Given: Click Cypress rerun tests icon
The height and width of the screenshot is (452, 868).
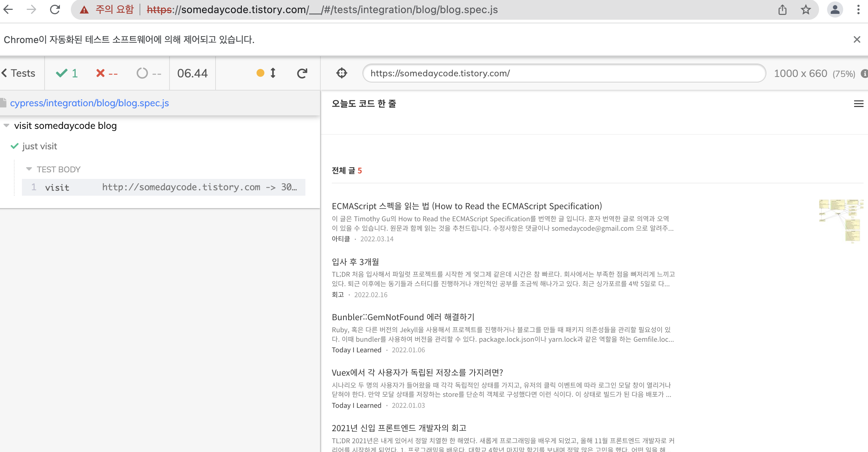Looking at the screenshot, I should [x=302, y=73].
